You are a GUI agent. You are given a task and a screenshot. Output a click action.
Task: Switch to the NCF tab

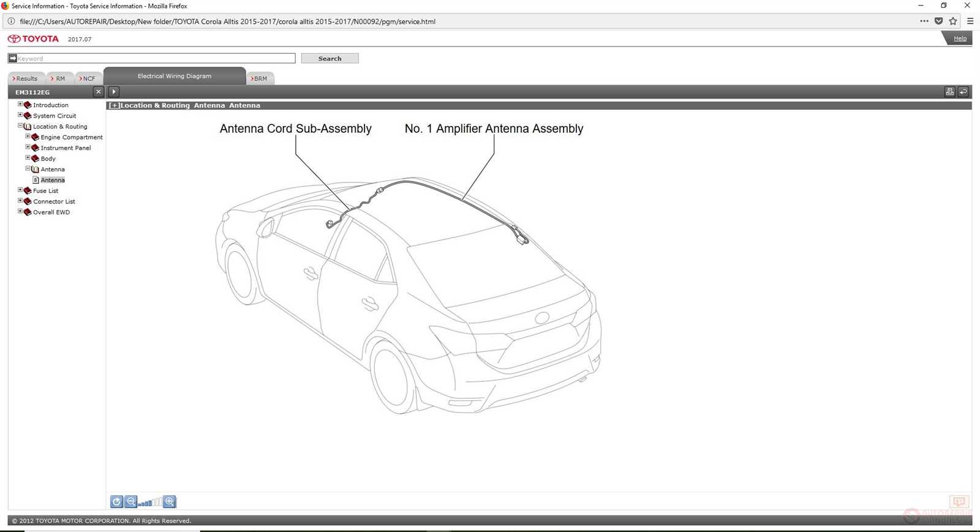tap(88, 78)
